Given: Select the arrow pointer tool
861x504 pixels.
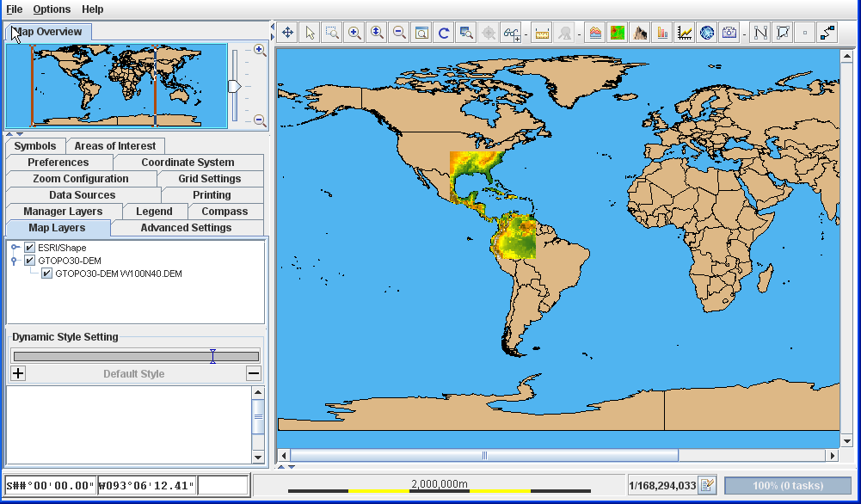Looking at the screenshot, I should pyautogui.click(x=310, y=33).
